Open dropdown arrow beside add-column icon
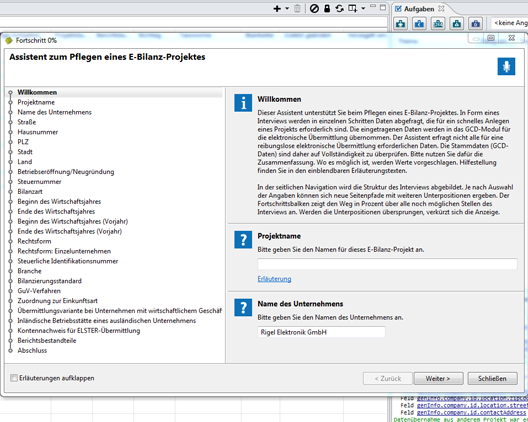Image resolution: width=528 pixels, height=422 pixels. [x=363, y=9]
